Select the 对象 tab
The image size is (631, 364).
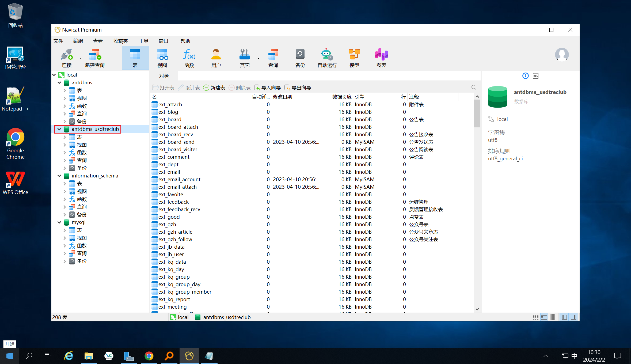click(x=164, y=76)
